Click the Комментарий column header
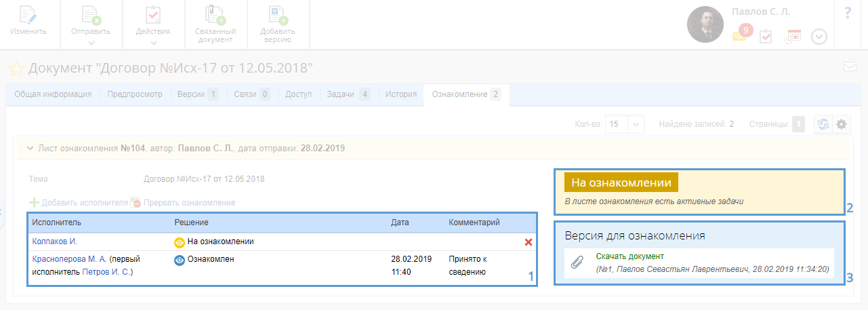This screenshot has height=310, width=868. click(x=474, y=222)
